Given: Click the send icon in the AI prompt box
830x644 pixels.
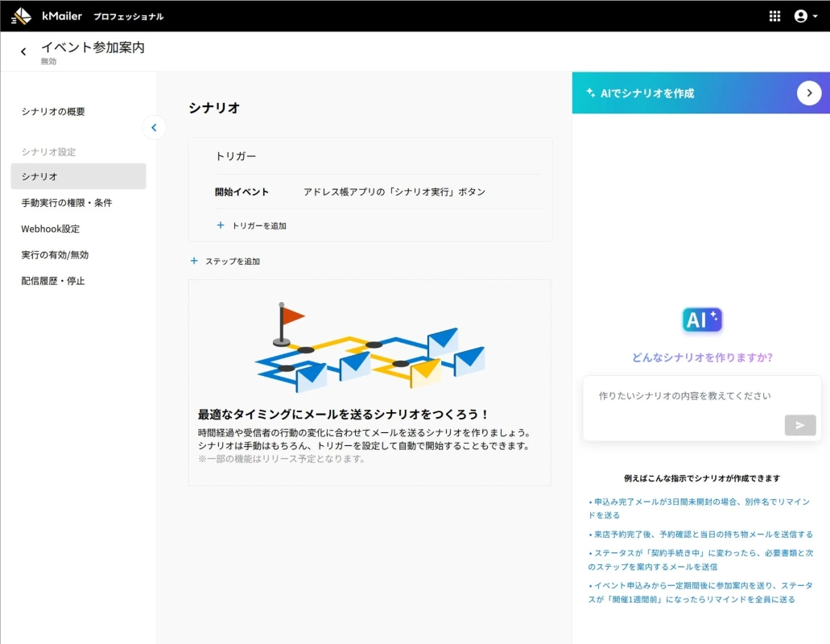Looking at the screenshot, I should tap(800, 425).
